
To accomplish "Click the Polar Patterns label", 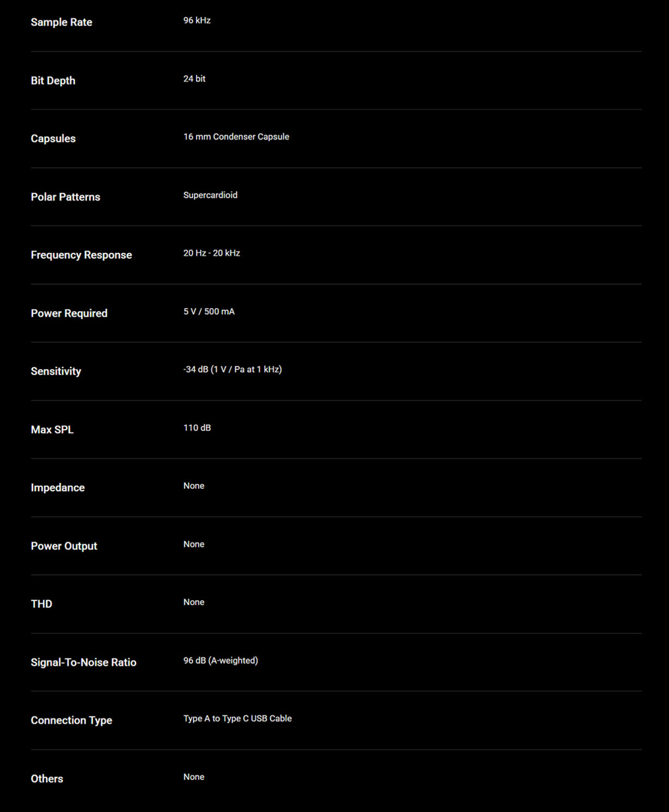I will click(65, 197).
